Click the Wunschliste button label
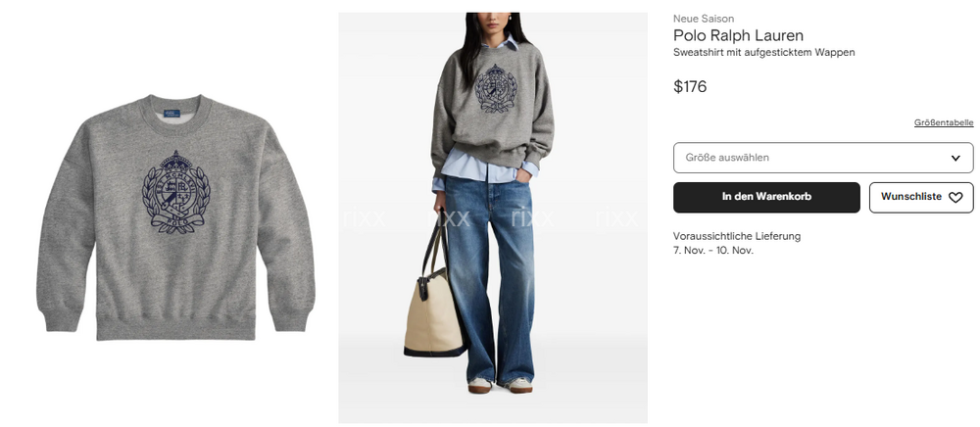Viewport: 980px width, 427px height. point(911,197)
